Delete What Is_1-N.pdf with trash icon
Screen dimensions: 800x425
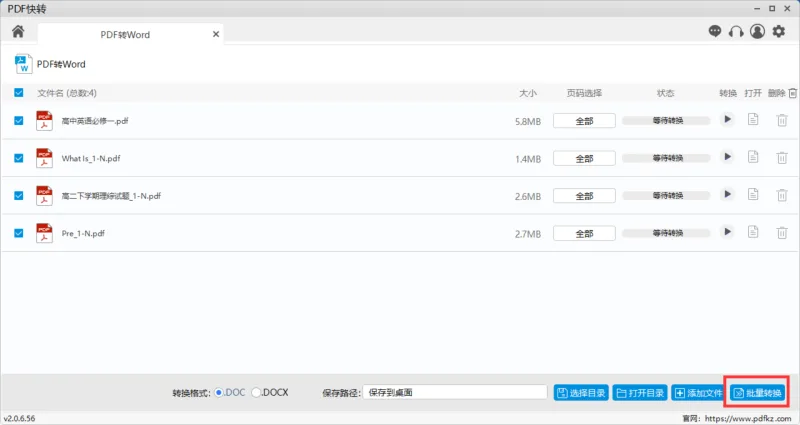tap(782, 158)
